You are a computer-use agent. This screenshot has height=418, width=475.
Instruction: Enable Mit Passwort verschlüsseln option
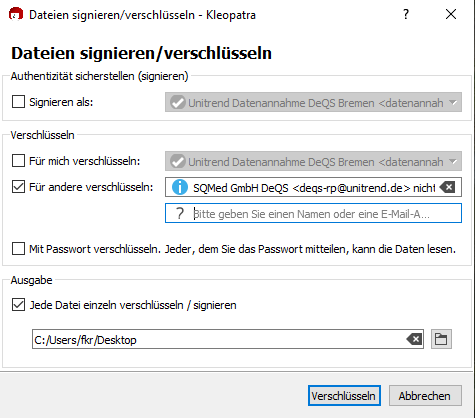coord(18,249)
